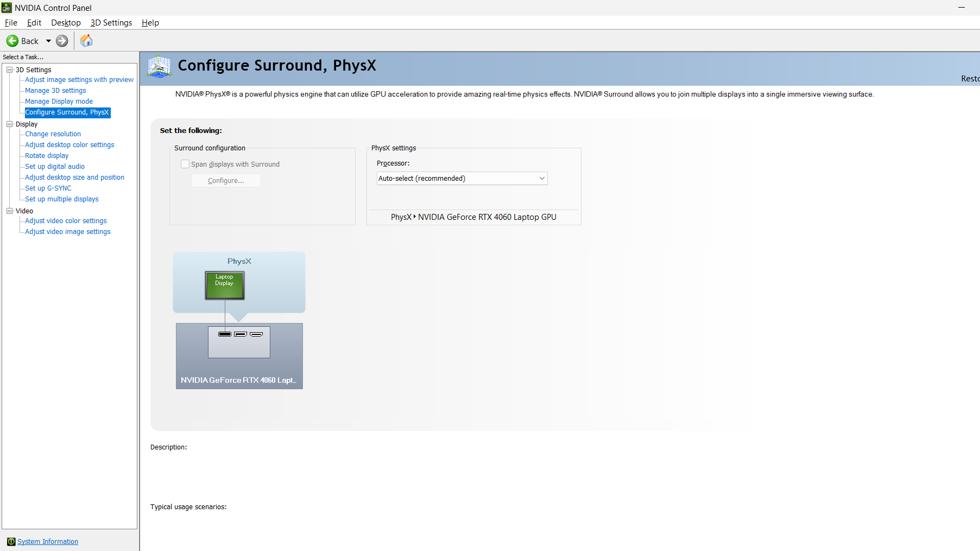
Task: Select Adjust desktop size and position
Action: (74, 177)
